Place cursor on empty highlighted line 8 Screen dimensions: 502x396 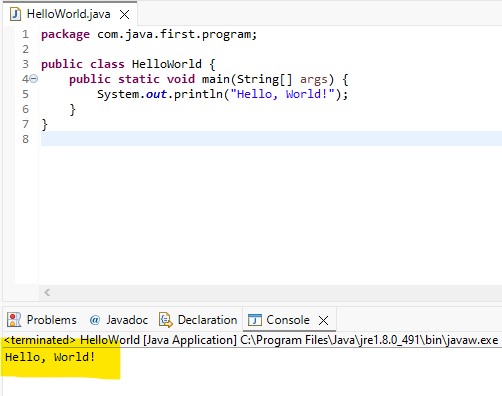pos(271,138)
